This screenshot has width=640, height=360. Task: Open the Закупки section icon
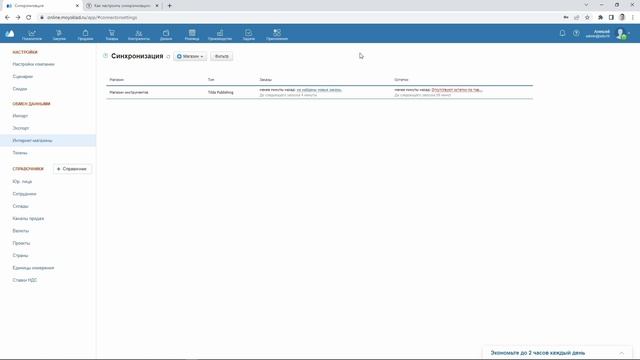(59, 35)
